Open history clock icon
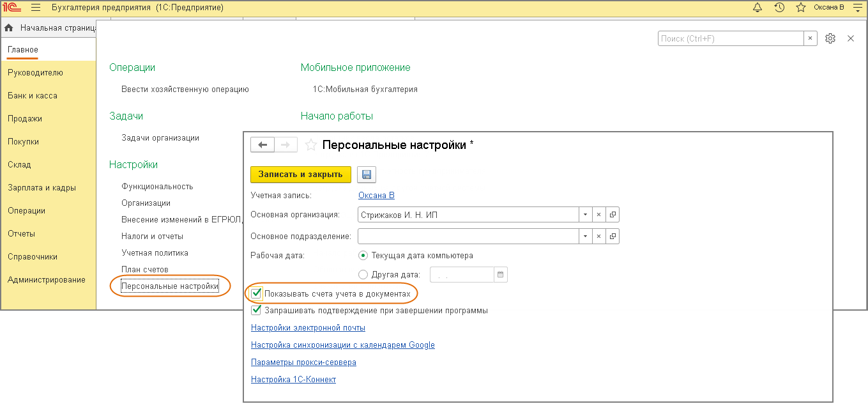868x404 pixels. pyautogui.click(x=779, y=8)
